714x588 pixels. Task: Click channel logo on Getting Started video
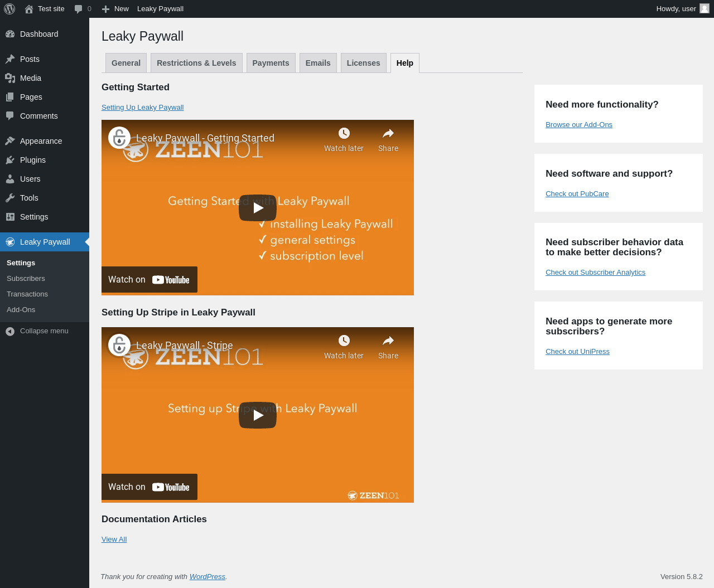tap(119, 138)
